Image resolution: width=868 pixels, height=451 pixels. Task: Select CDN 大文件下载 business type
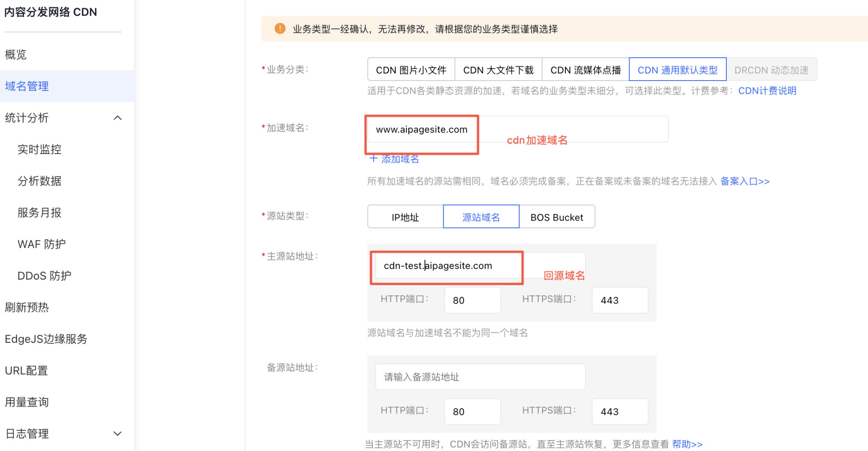click(498, 70)
